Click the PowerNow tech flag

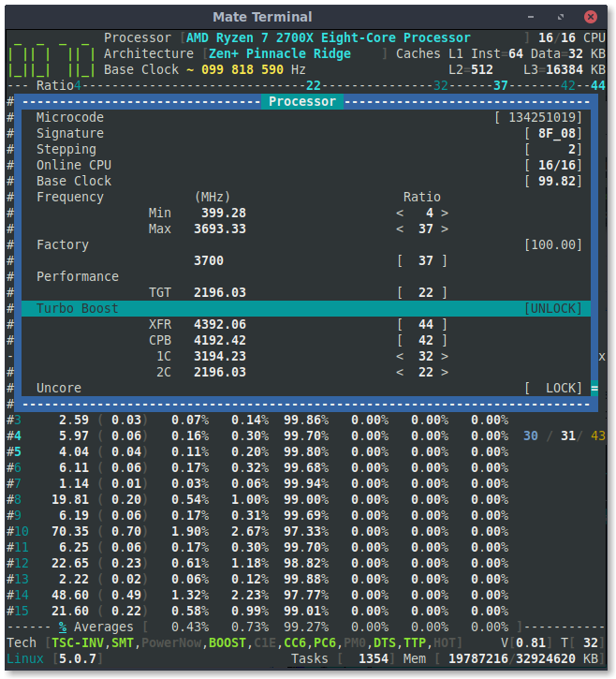[171, 642]
